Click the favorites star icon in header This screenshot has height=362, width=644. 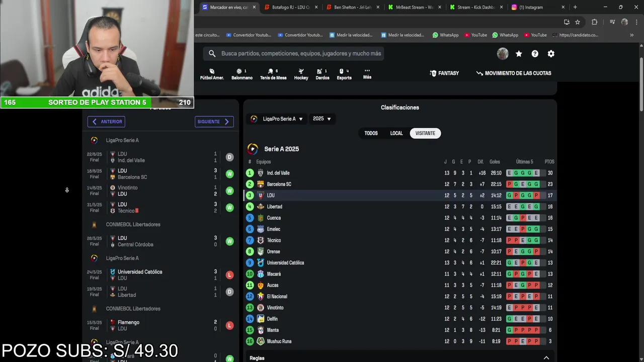click(x=519, y=54)
